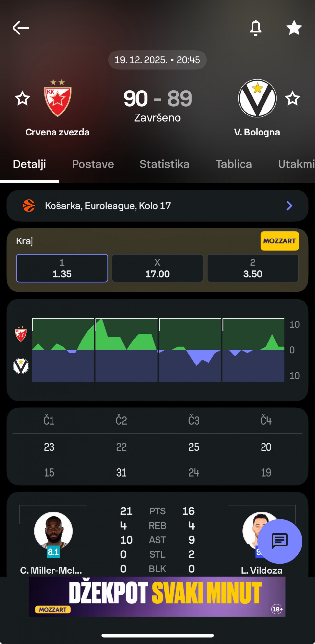This screenshot has height=644, width=315.
Task: Favorite V. Bologna with its star
Action: (x=292, y=98)
